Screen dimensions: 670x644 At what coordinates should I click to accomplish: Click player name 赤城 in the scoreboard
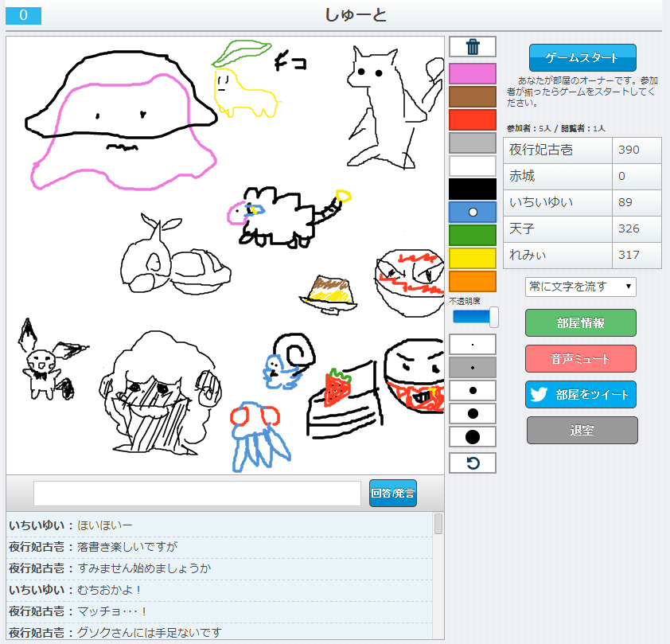(x=522, y=176)
